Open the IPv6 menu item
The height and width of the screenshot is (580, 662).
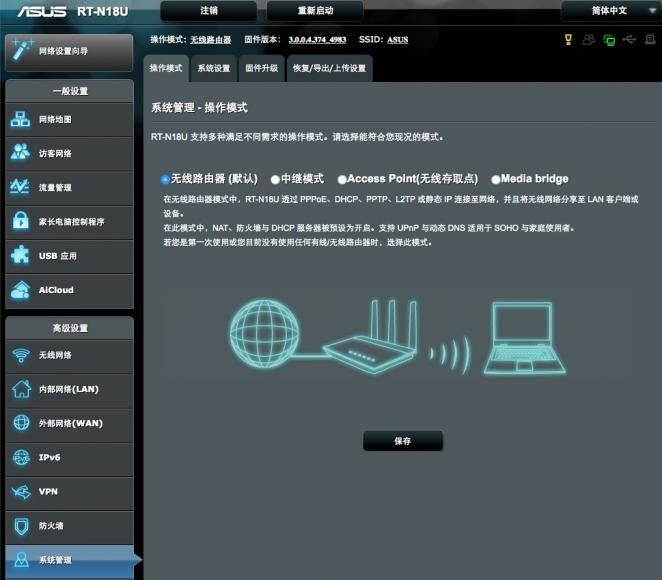coord(70,458)
